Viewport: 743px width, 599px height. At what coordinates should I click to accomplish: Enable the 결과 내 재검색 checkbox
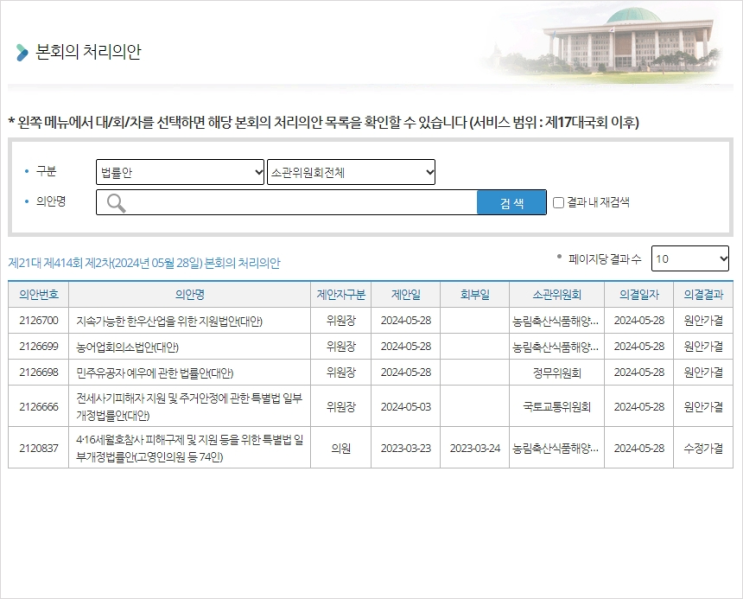[x=559, y=203]
